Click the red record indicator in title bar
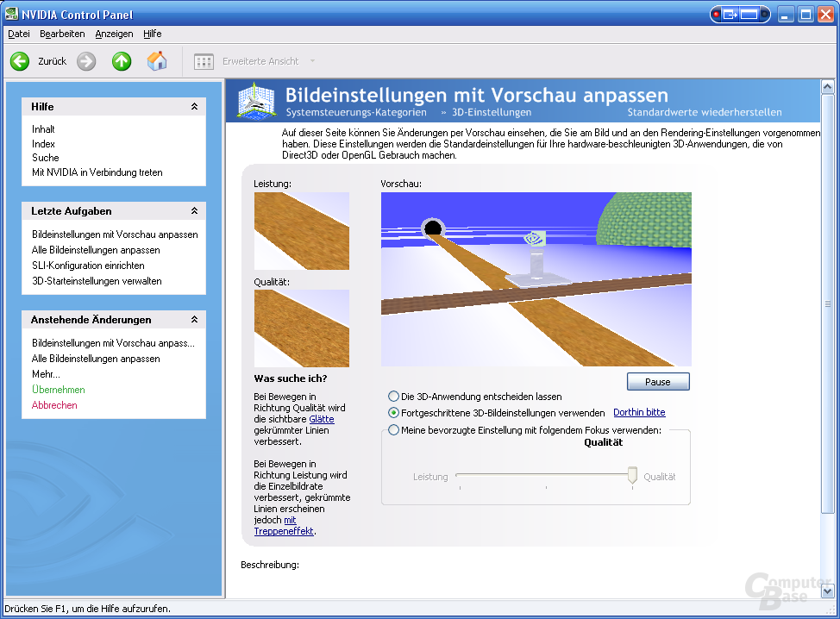 point(717,15)
